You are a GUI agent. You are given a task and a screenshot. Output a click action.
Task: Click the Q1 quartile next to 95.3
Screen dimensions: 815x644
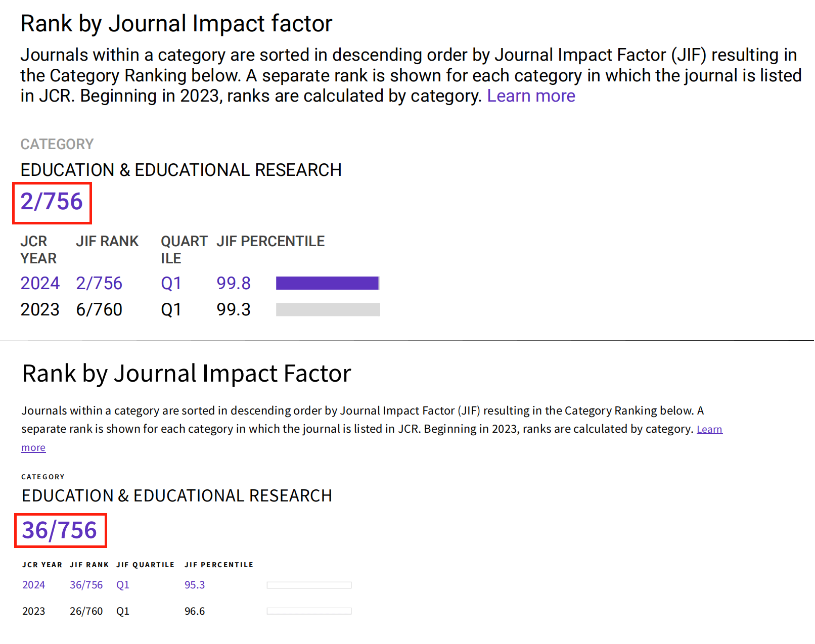[x=123, y=585]
